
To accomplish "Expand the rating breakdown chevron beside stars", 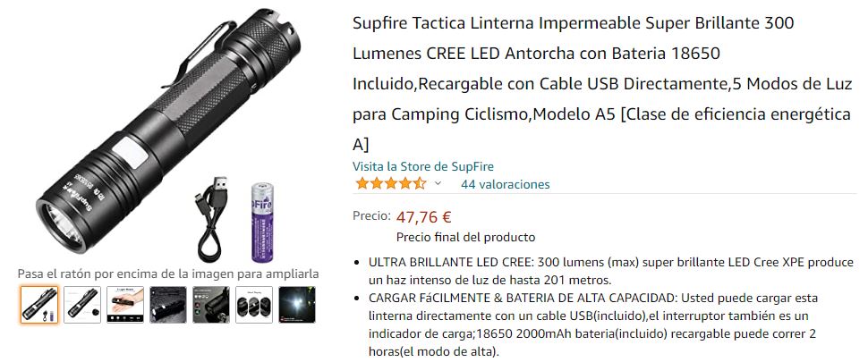I will (438, 183).
